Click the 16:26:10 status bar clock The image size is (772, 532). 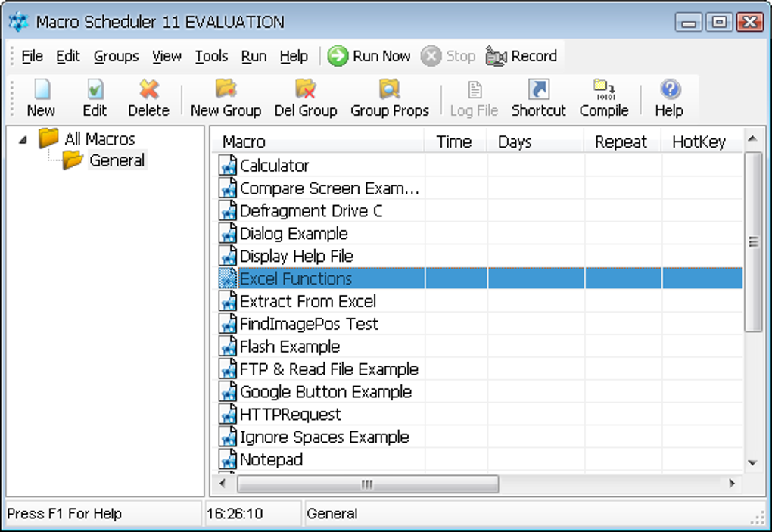(235, 514)
